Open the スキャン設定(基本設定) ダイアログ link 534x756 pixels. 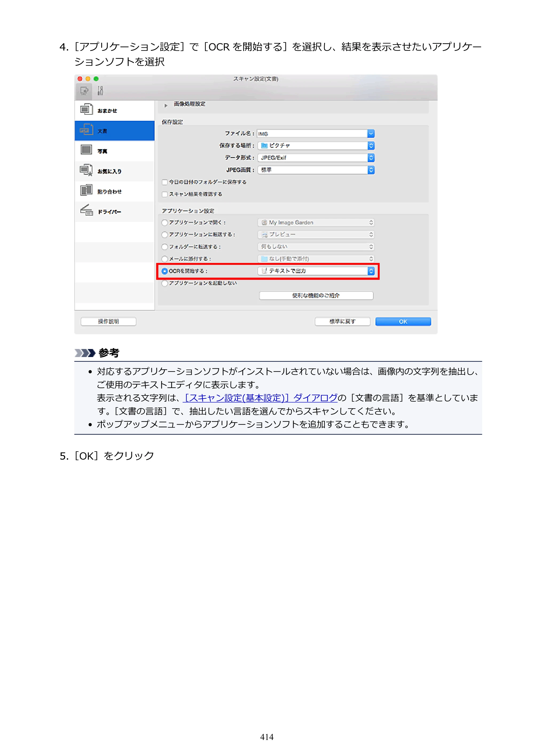coord(260,398)
